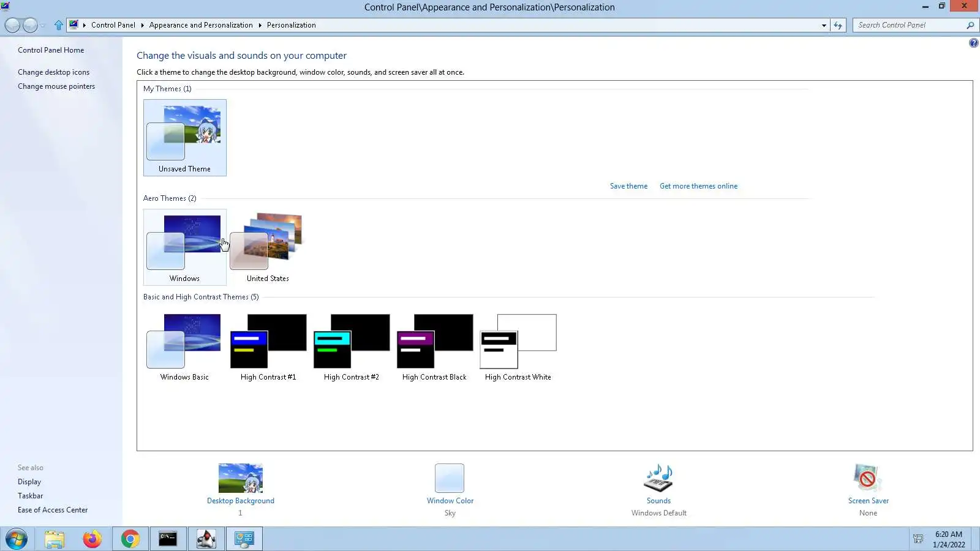Viewport: 980px width, 551px height.
Task: Click Personalization breadcrumb
Action: (292, 25)
